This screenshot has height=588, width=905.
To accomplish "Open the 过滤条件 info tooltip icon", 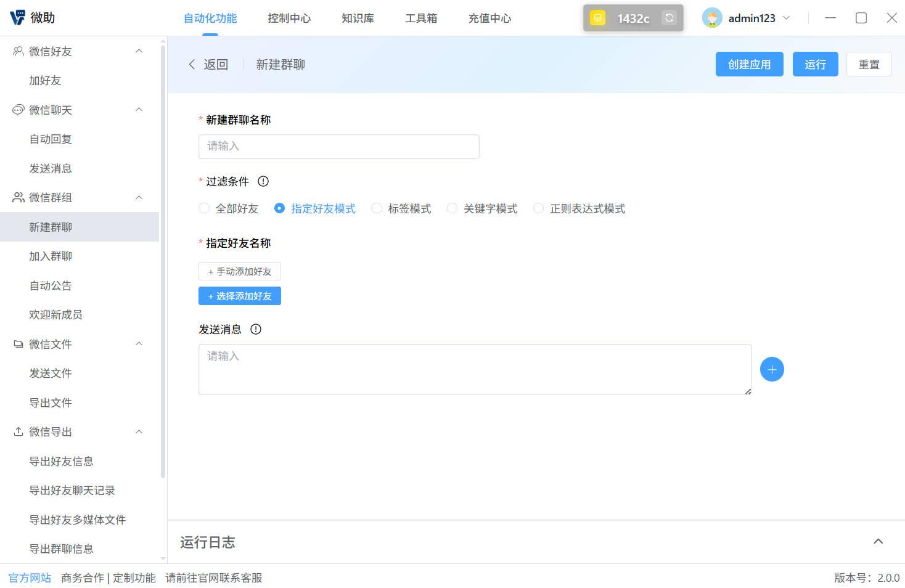I will coord(263,181).
